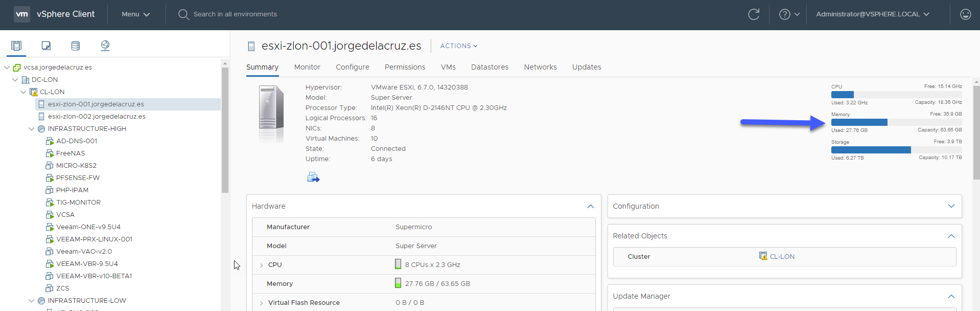Image resolution: width=980 pixels, height=311 pixels.
Task: Click the smiley feedback icon
Action: pos(965,14)
